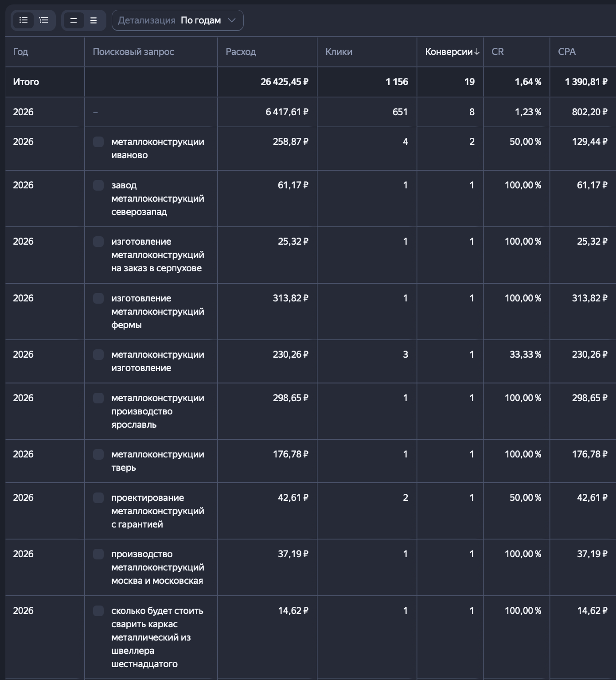Sort by the Год column header
Viewport: 616px width, 680px height.
pyautogui.click(x=20, y=52)
